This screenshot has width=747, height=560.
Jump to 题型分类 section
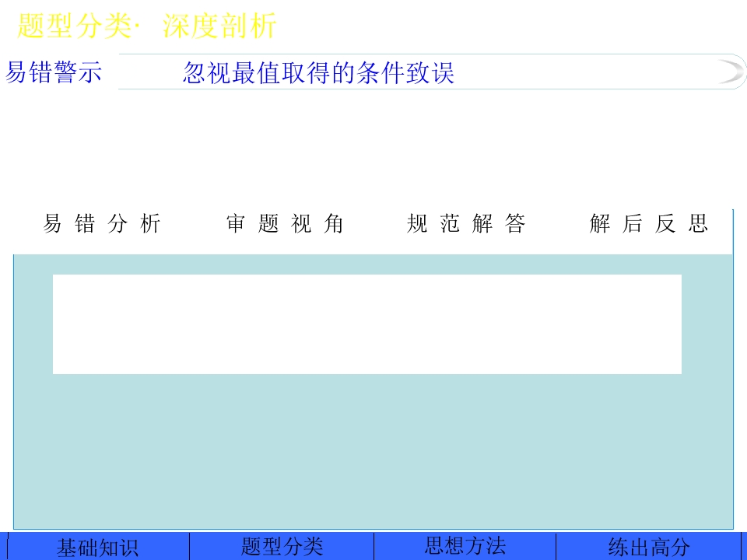point(282,547)
